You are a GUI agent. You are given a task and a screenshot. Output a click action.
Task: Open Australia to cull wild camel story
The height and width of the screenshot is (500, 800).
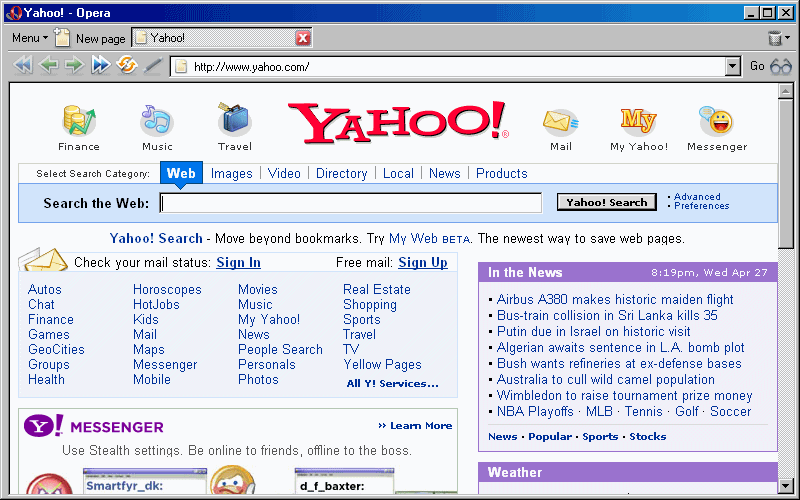pos(606,380)
